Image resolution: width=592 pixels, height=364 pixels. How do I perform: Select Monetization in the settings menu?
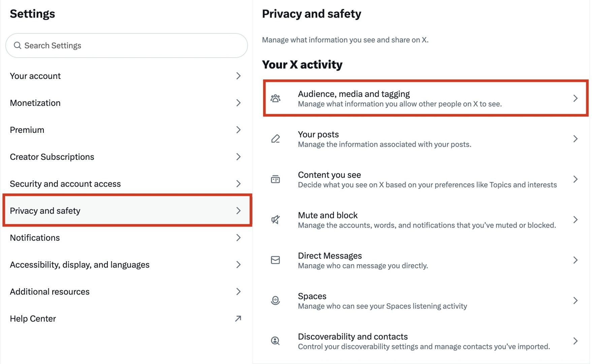35,103
